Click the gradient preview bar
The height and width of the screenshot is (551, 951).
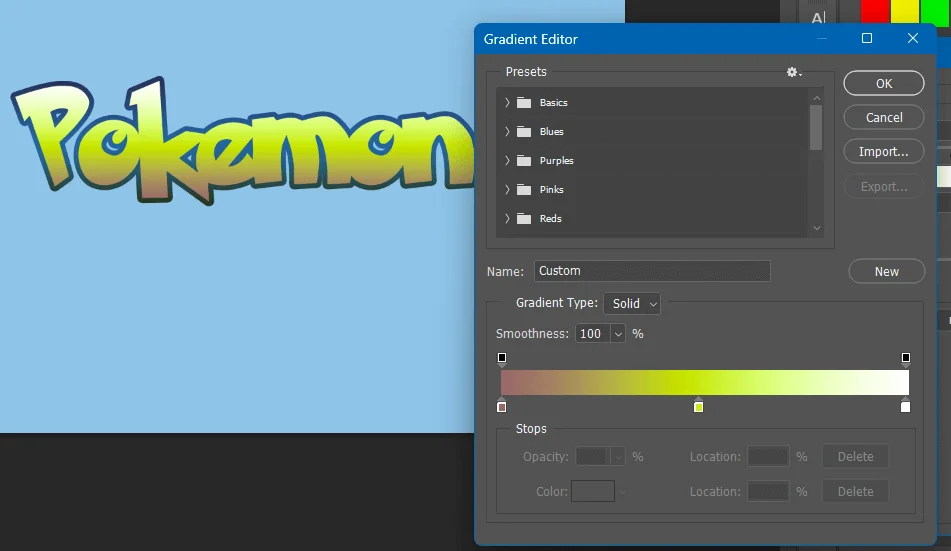705,382
